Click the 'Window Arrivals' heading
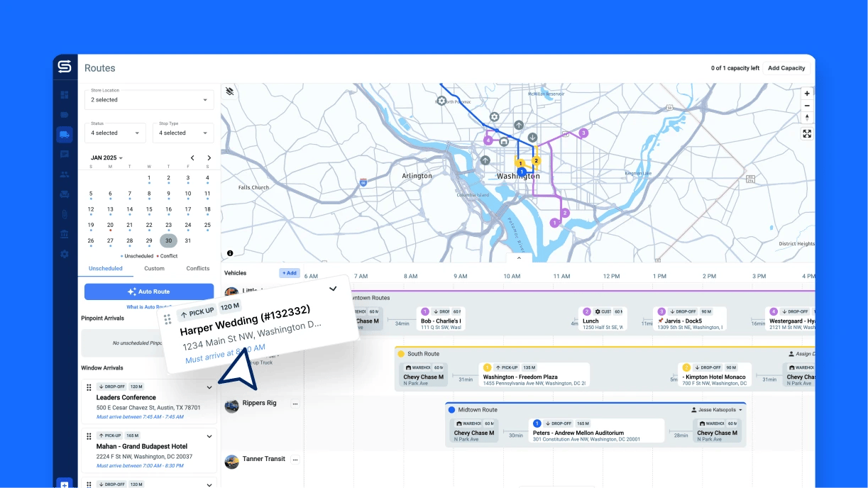The height and width of the screenshot is (488, 868). [102, 368]
